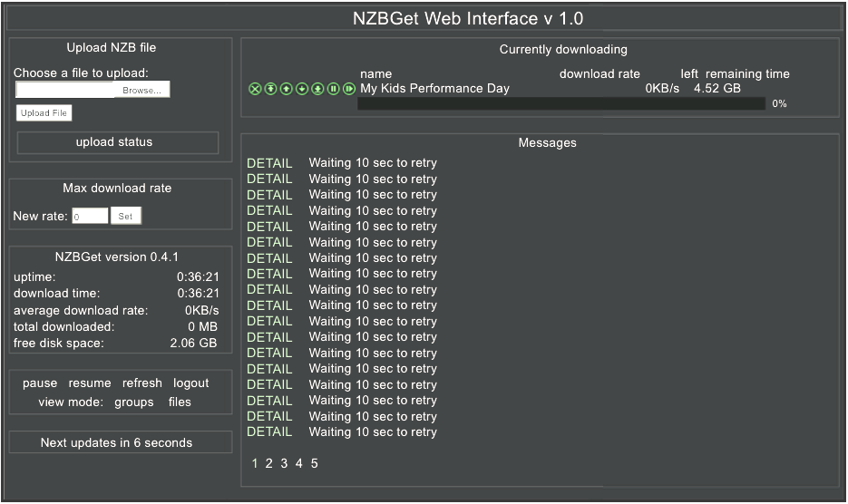Image resolution: width=848 pixels, height=504 pixels.
Task: Click the download time label
Action: click(x=57, y=293)
